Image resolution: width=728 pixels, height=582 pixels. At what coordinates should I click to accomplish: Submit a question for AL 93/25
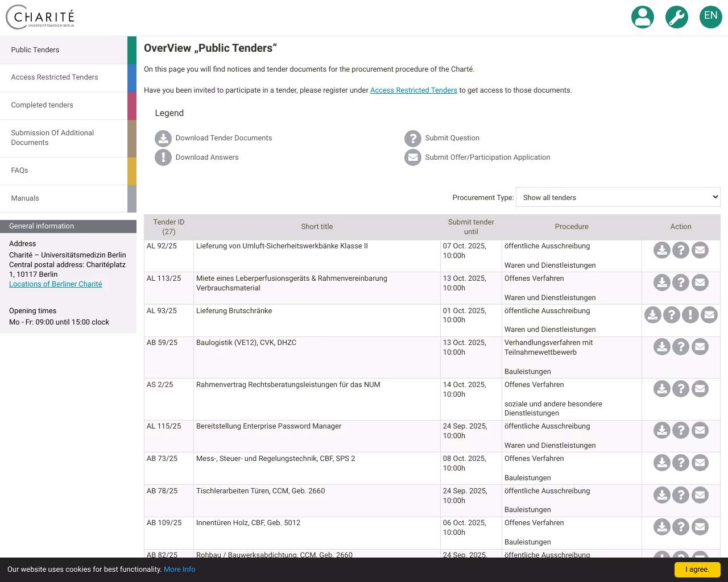(x=672, y=315)
